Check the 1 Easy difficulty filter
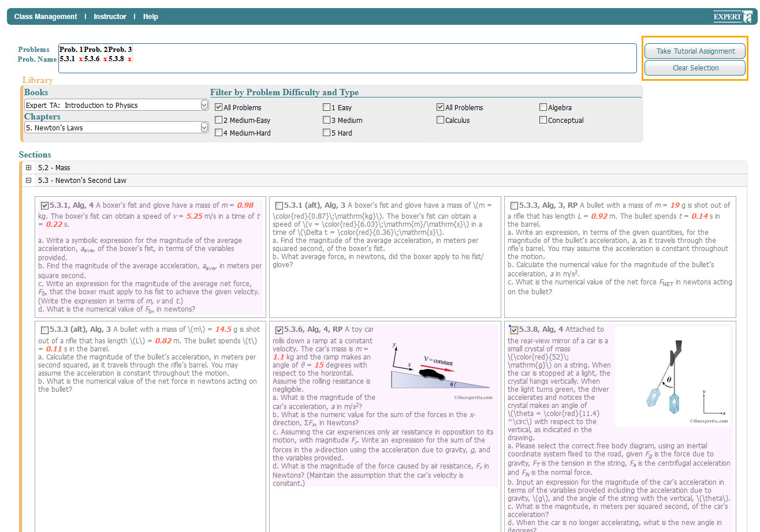The height and width of the screenshot is (532, 760). tap(326, 107)
